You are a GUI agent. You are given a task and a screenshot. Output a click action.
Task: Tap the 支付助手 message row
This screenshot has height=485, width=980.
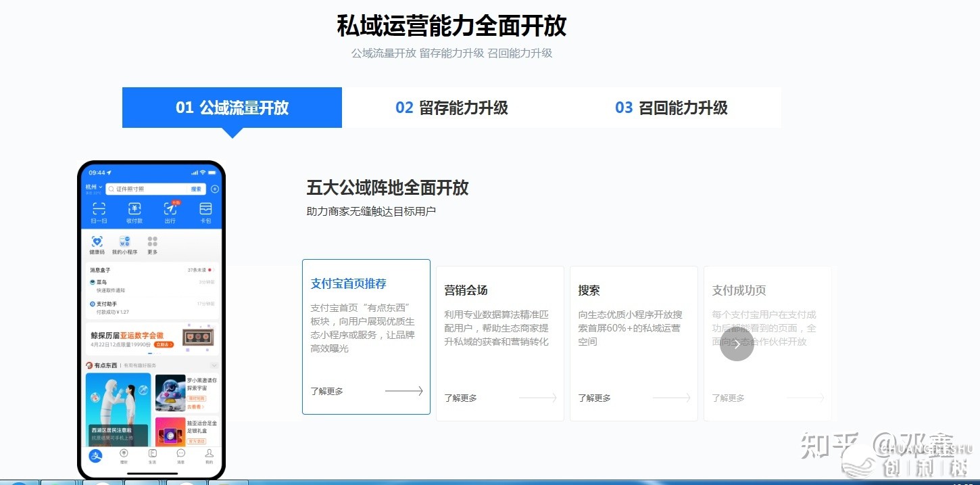click(x=152, y=308)
